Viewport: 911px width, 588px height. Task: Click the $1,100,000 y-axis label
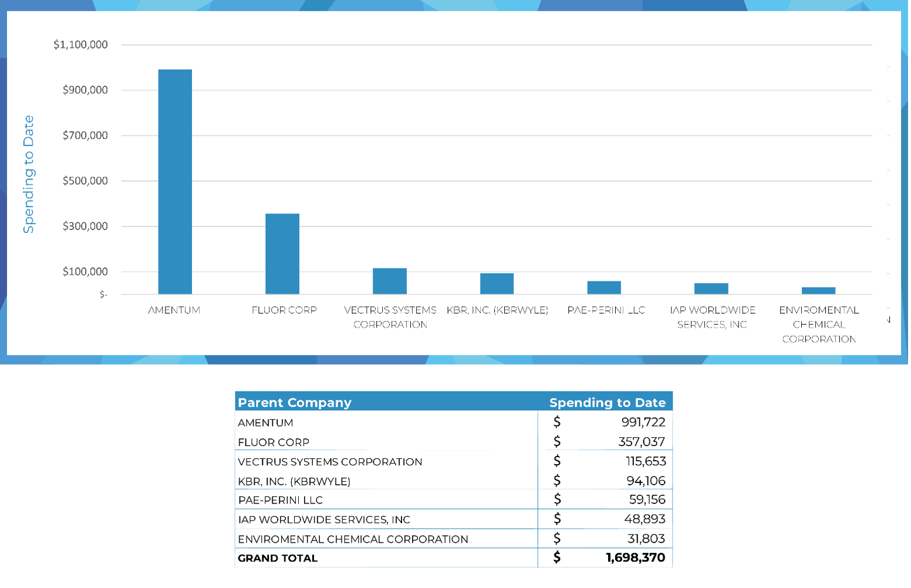click(x=80, y=45)
